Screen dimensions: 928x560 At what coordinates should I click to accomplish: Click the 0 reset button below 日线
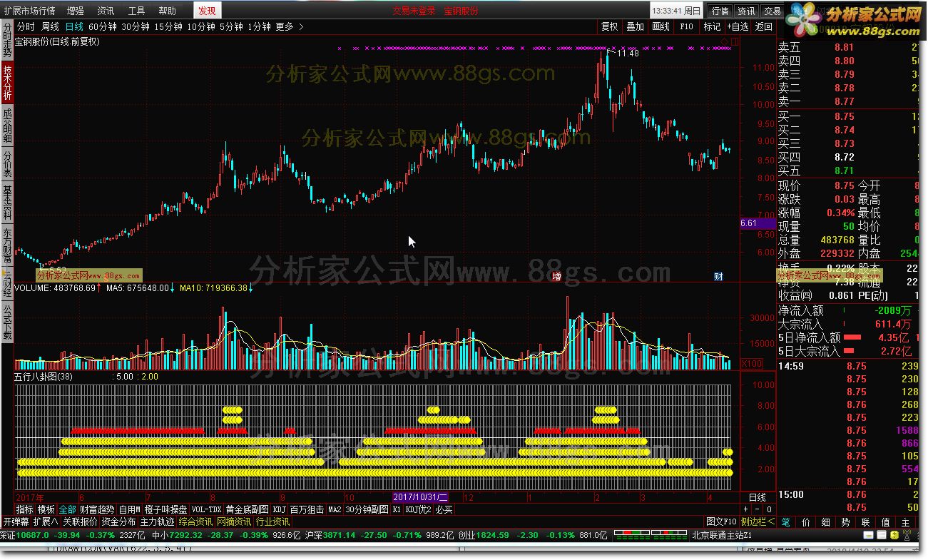[769, 509]
